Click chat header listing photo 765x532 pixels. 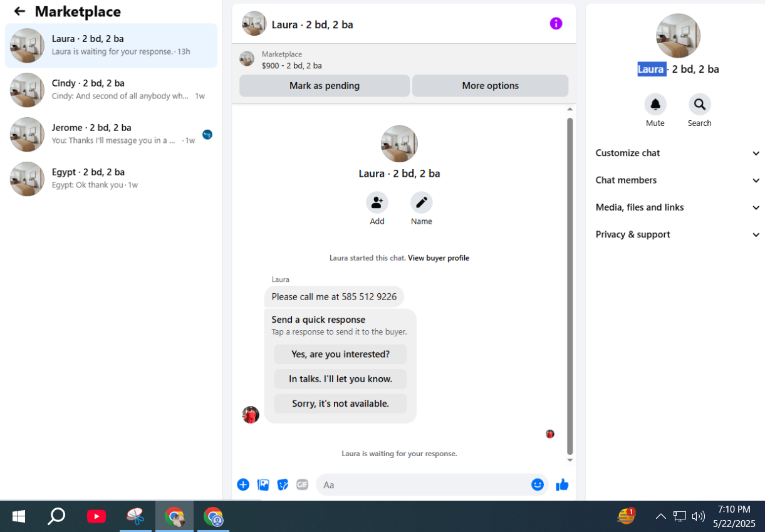coord(254,24)
